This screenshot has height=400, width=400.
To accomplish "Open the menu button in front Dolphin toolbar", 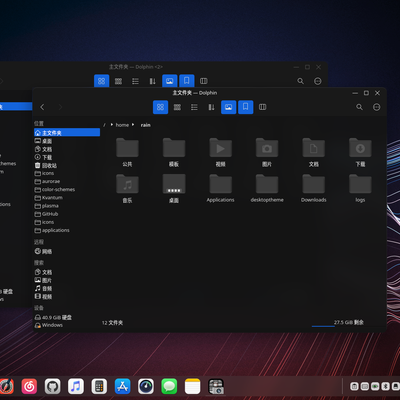I will (376, 107).
